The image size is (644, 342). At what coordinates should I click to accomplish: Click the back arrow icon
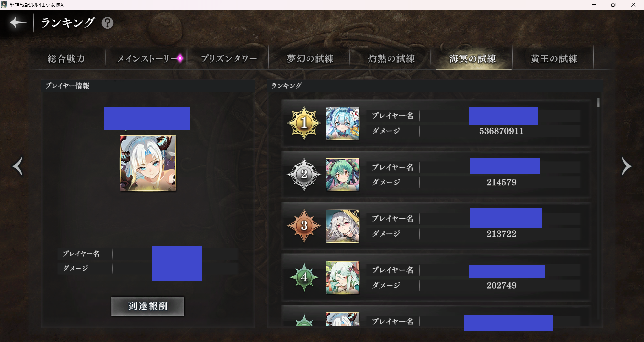[18, 23]
